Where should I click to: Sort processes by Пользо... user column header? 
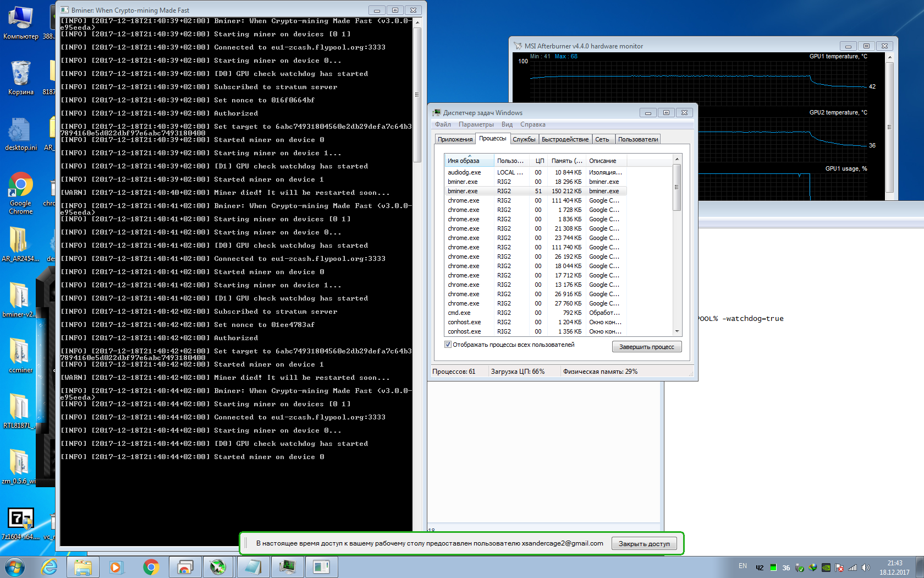click(512, 161)
